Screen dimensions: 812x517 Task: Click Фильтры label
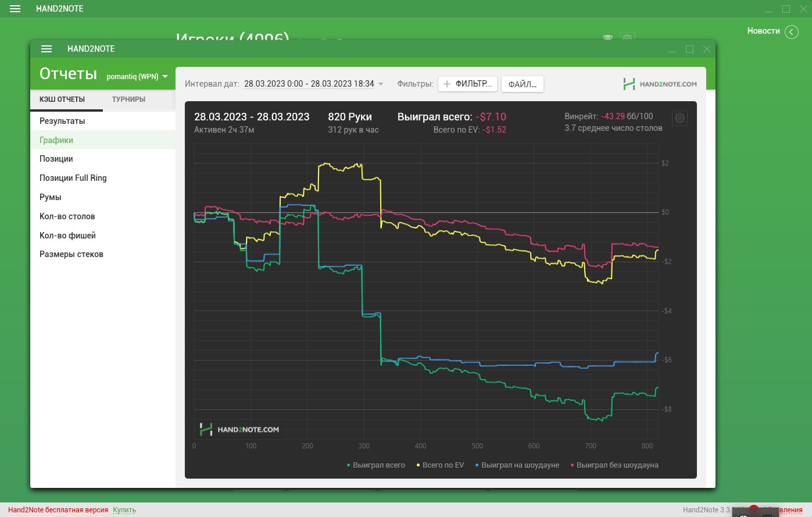tap(415, 84)
